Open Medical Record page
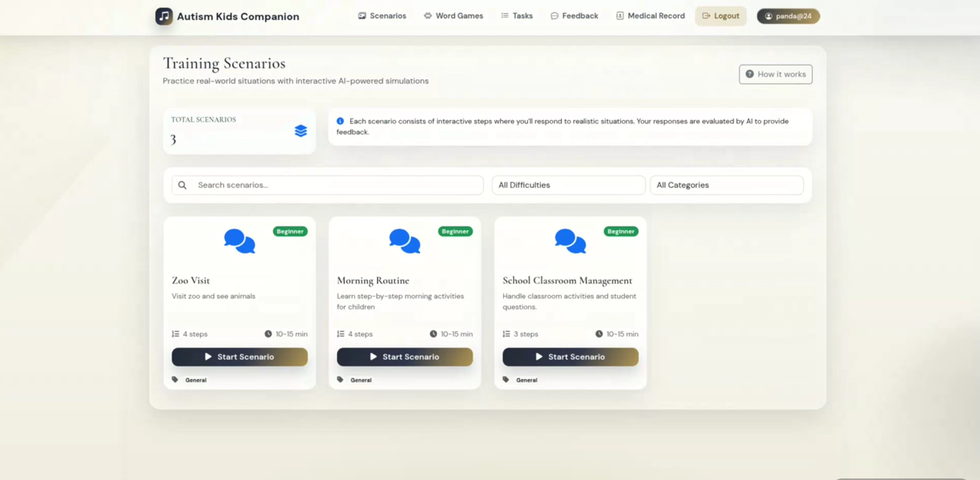 click(x=651, y=16)
